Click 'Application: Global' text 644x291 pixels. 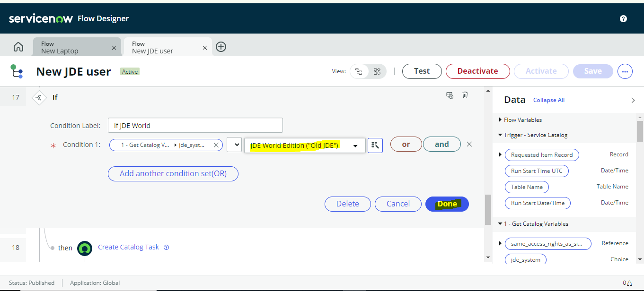tap(95, 283)
